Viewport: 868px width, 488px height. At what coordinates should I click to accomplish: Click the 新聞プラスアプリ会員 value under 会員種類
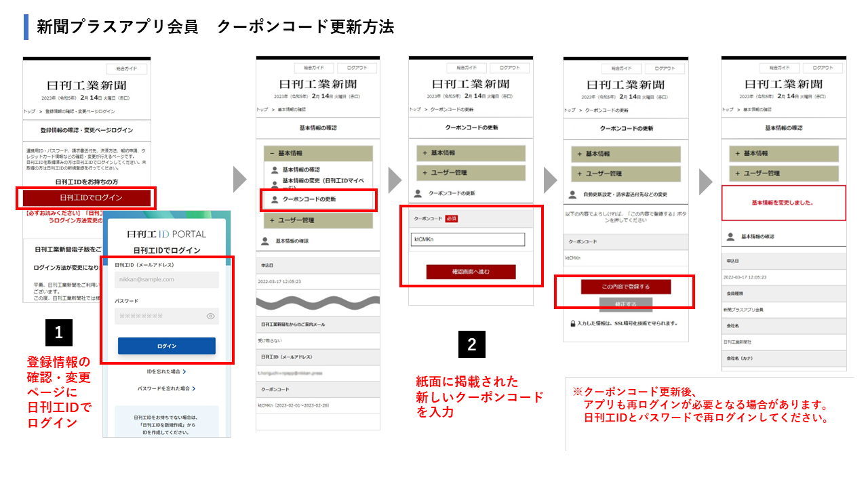click(x=743, y=310)
